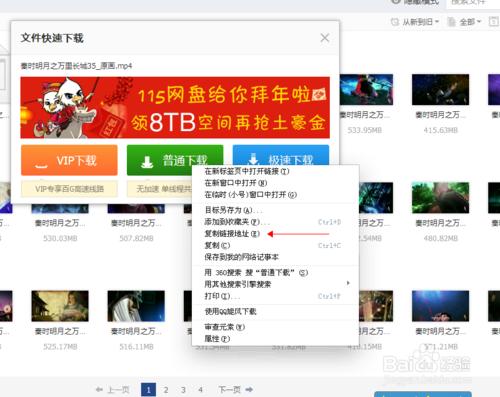
Task: Choose 在新标签页中打开链接 from context menu
Action: point(247,171)
